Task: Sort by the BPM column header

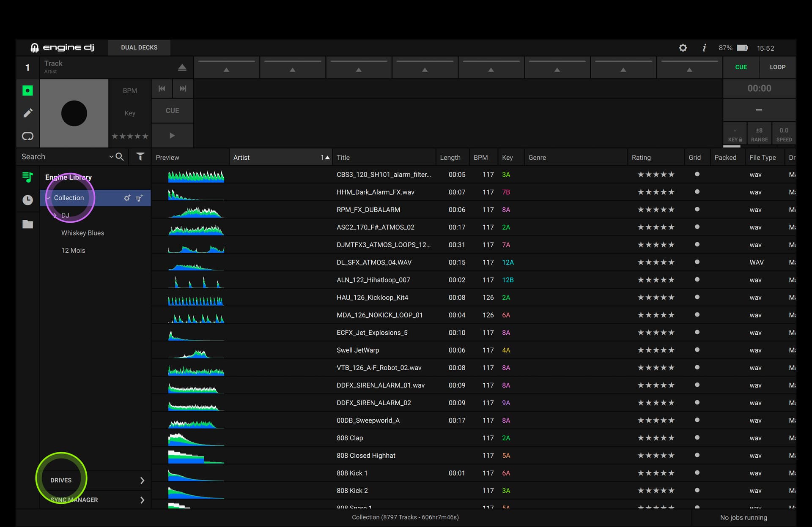Action: pyautogui.click(x=483, y=157)
